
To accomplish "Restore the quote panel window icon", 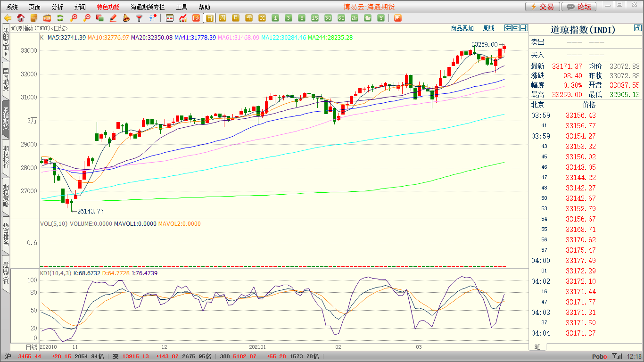I will point(638,28).
